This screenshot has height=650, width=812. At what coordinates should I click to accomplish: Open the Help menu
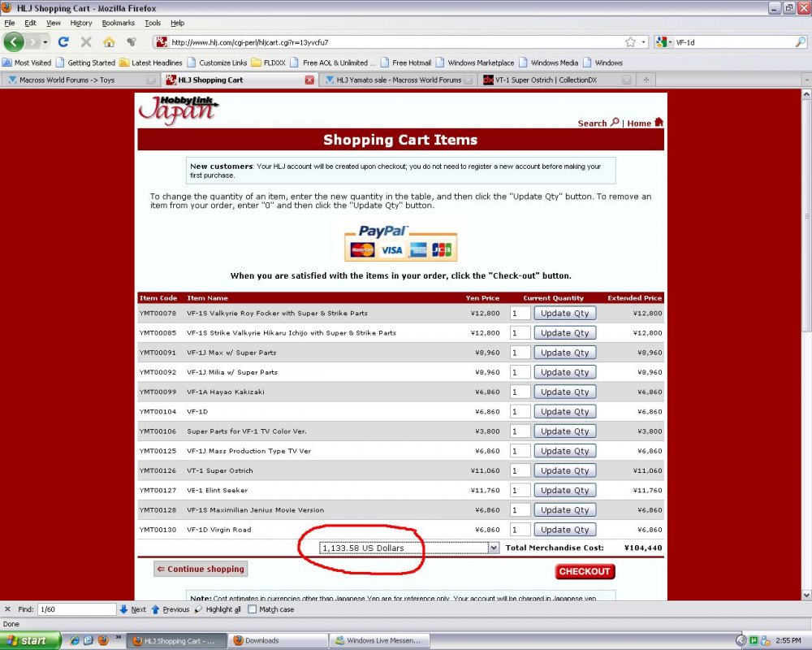(x=177, y=23)
